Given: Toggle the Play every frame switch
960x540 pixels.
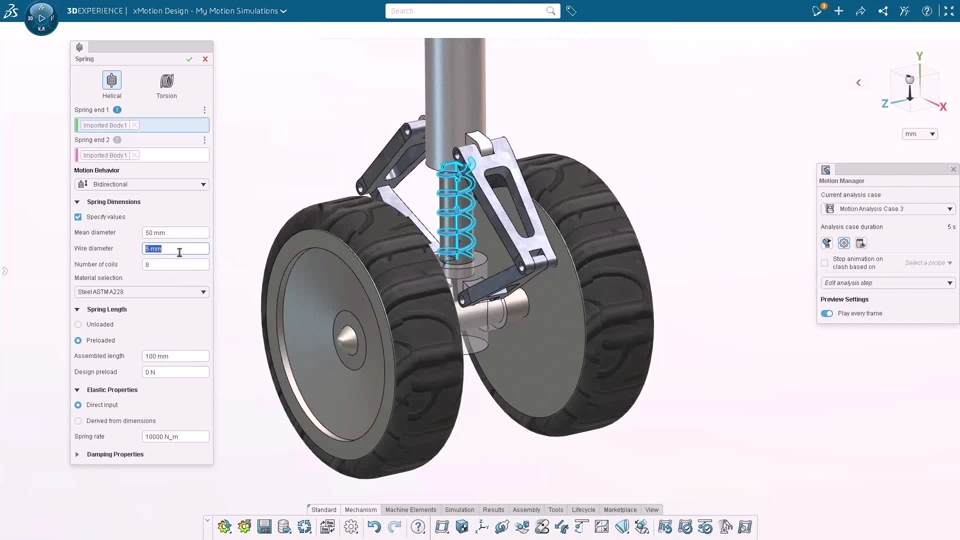Looking at the screenshot, I should coord(827,313).
